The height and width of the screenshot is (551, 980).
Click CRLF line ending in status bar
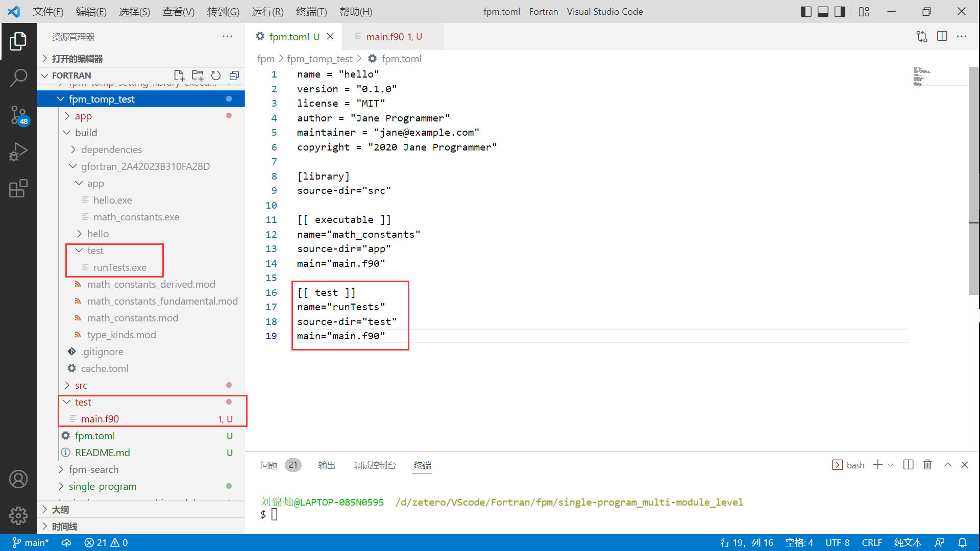(x=871, y=542)
